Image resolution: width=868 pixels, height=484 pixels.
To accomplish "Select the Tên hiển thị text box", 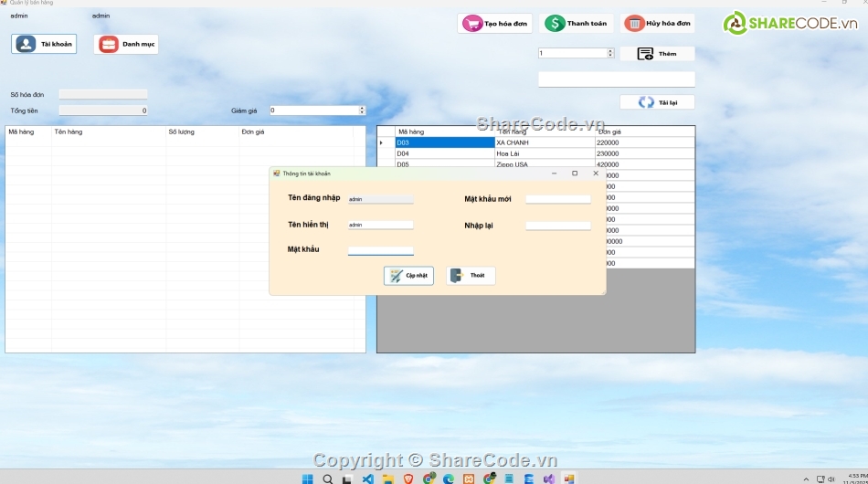I will [380, 225].
